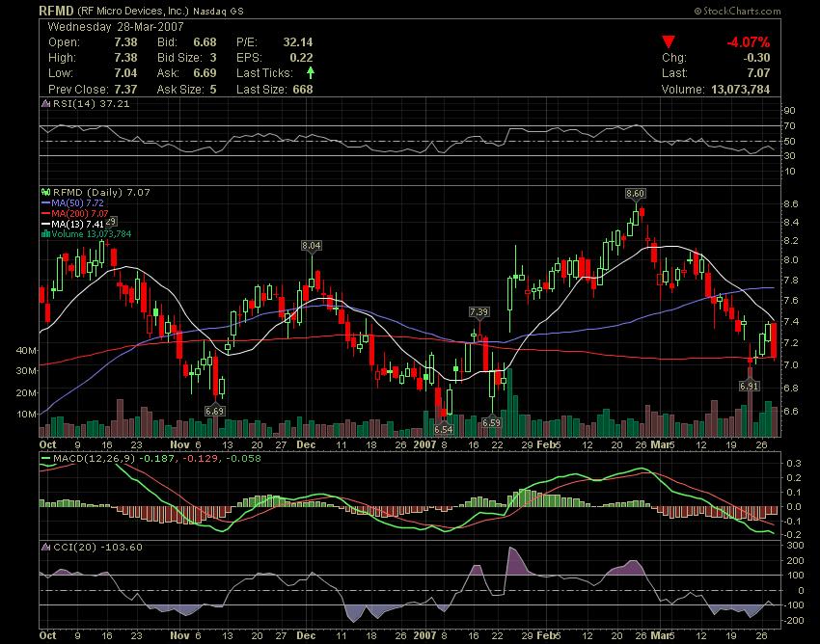
Task: Click the MA(13) 7.41 legend text
Action: pyautogui.click(x=78, y=224)
